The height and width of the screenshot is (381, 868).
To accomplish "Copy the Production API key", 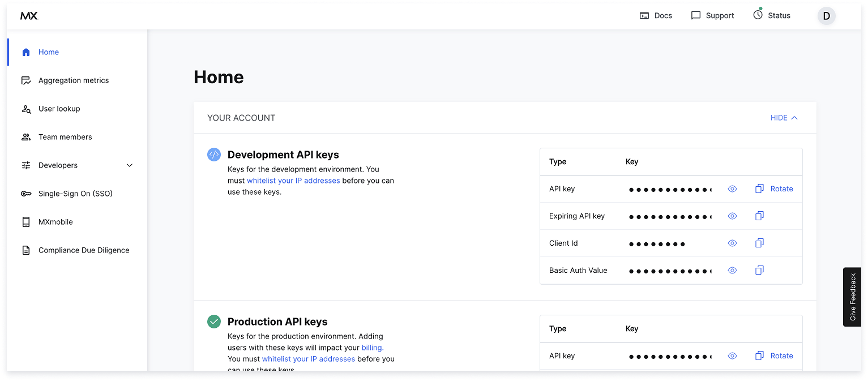I will pyautogui.click(x=759, y=356).
